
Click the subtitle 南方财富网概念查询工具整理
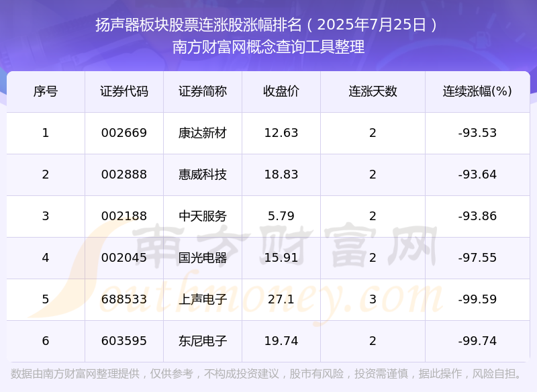click(x=268, y=47)
